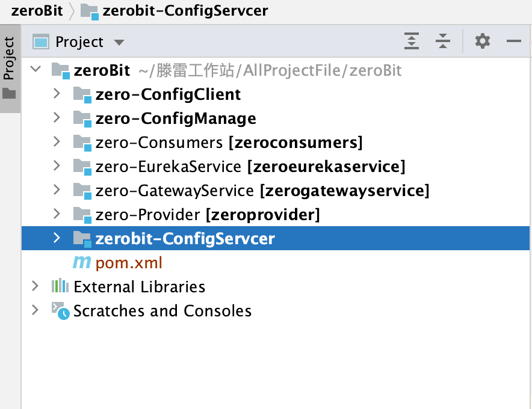This screenshot has height=409, width=532.
Task: Click the zeroBit project path text
Action: click(270, 71)
